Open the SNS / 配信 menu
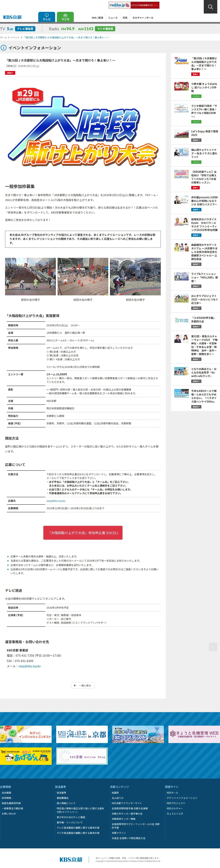Image resolution: width=220 pixels, height=868 pixels. click(97, 18)
